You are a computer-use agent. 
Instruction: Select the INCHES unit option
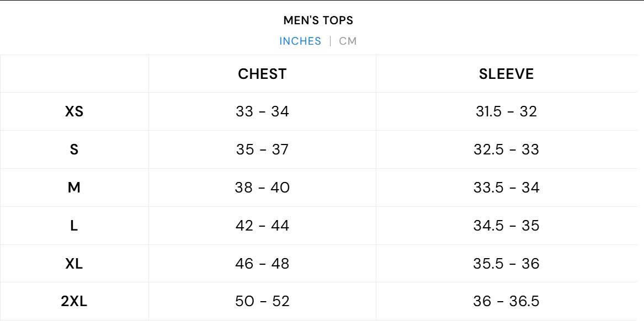[x=300, y=41]
